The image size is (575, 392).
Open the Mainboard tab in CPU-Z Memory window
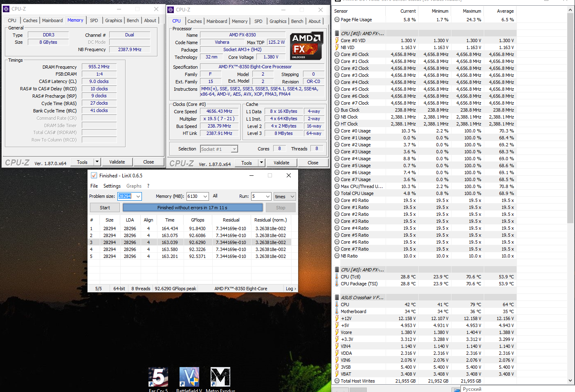click(52, 20)
